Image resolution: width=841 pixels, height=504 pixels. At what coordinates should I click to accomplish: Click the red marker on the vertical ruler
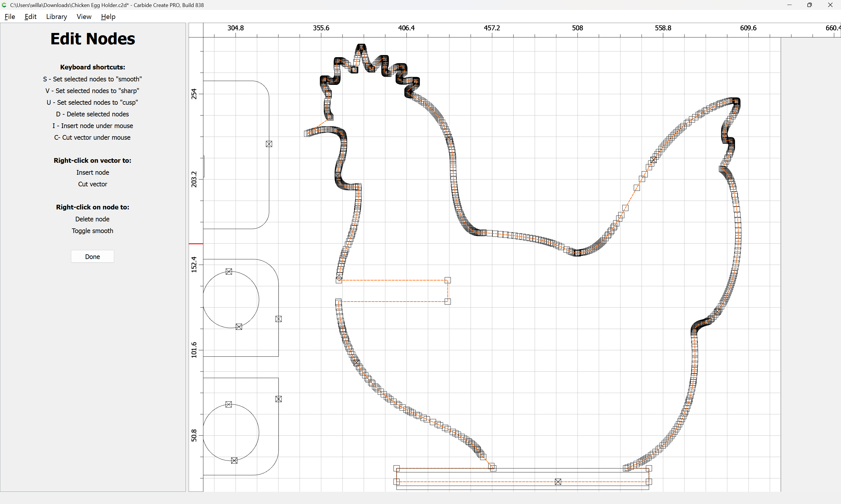click(x=196, y=244)
